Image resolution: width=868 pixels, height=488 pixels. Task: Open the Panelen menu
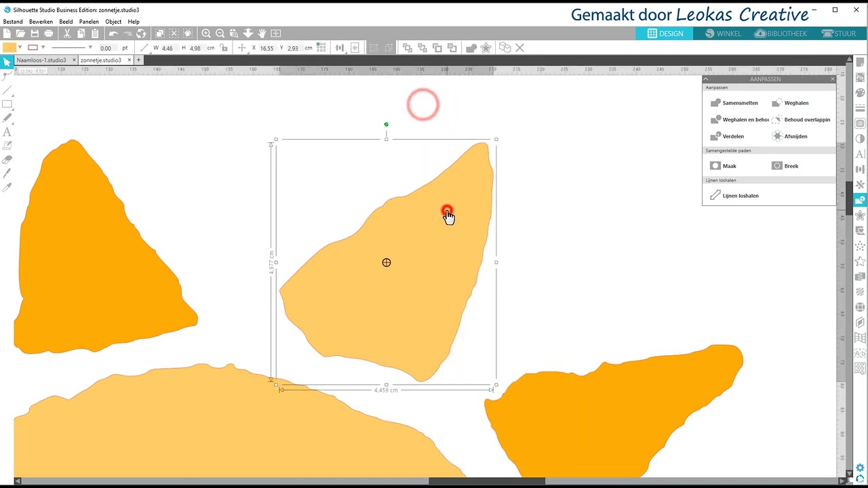coord(89,22)
